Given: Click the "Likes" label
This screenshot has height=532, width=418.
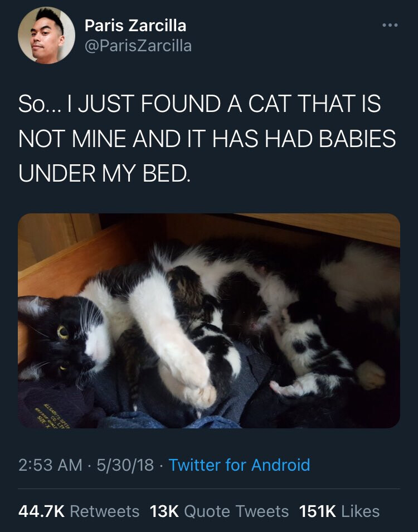Looking at the screenshot, I should coord(359,511).
